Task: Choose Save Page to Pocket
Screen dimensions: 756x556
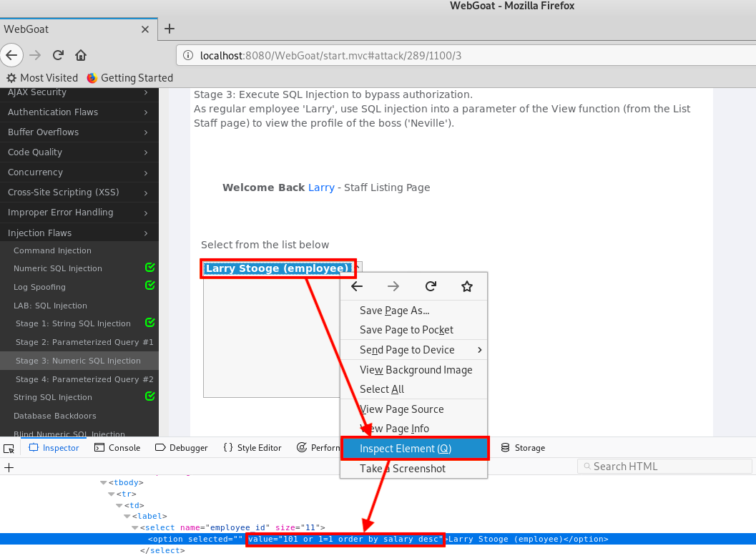Action: point(413,330)
